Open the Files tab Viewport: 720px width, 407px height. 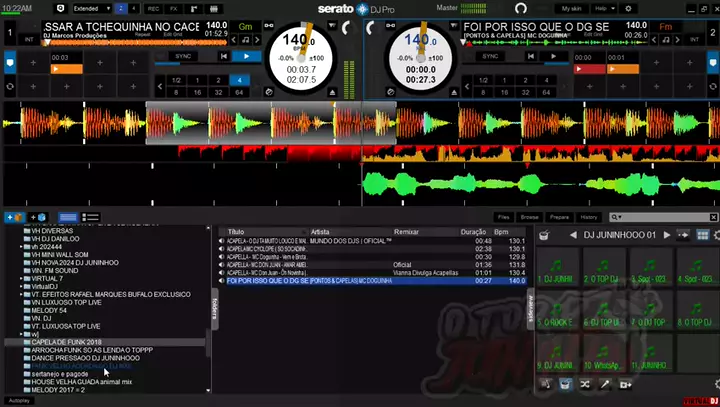[504, 217]
